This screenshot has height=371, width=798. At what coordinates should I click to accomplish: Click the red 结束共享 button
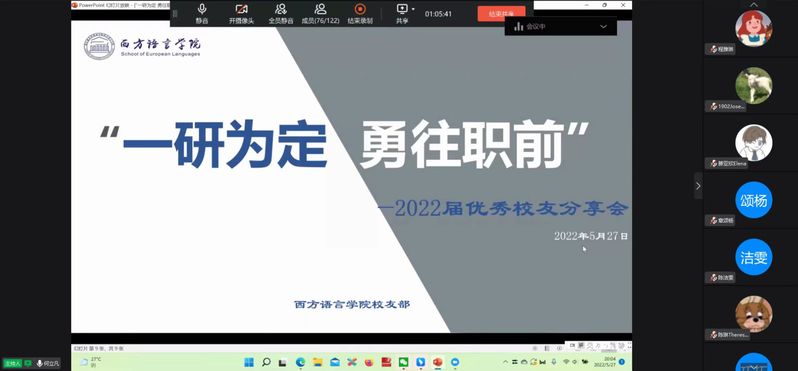click(501, 14)
